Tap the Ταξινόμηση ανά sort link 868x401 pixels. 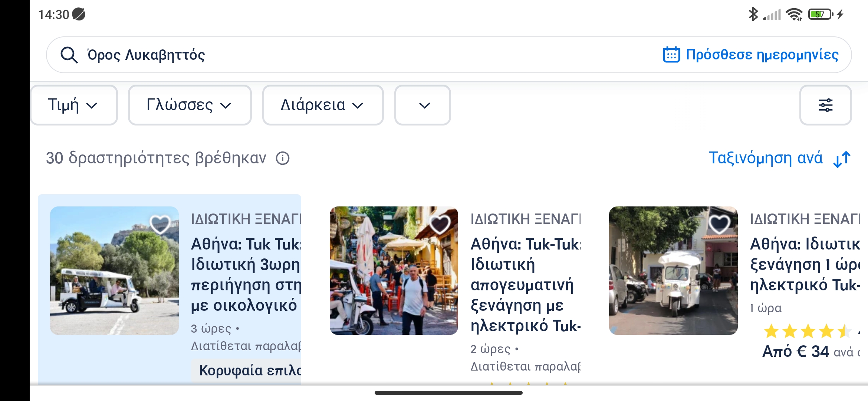click(x=766, y=158)
